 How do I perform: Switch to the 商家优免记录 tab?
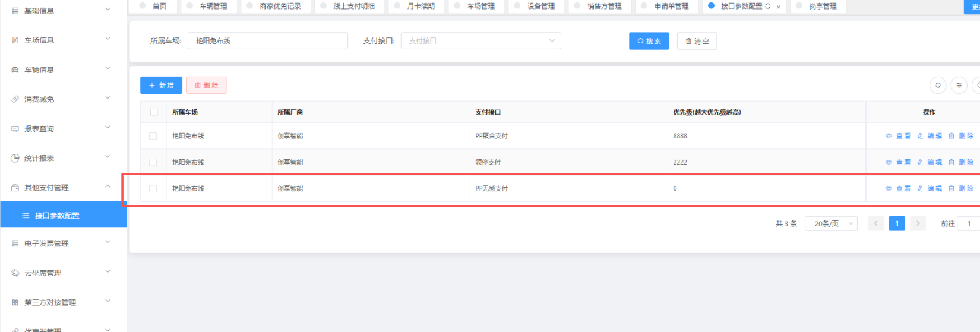pos(275,6)
